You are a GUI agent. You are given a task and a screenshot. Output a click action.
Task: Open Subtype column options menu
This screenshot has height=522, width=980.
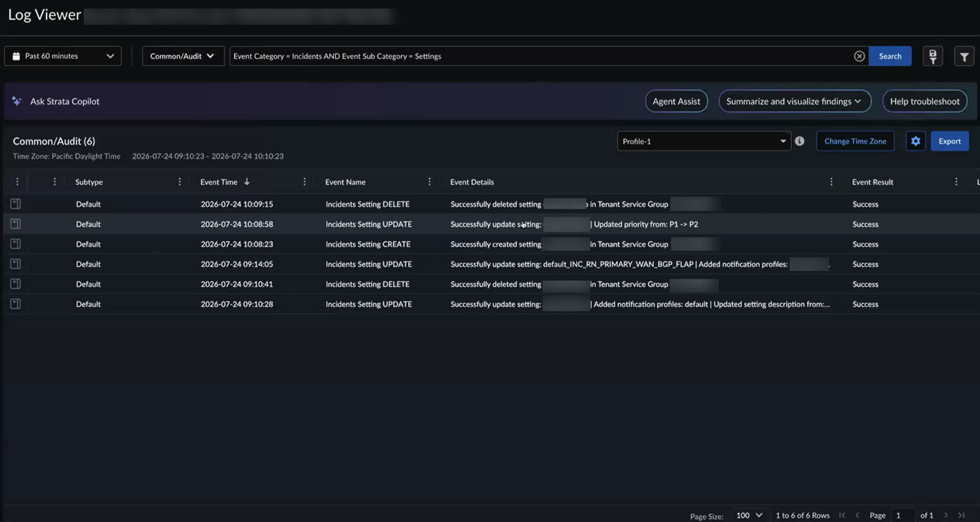click(180, 182)
